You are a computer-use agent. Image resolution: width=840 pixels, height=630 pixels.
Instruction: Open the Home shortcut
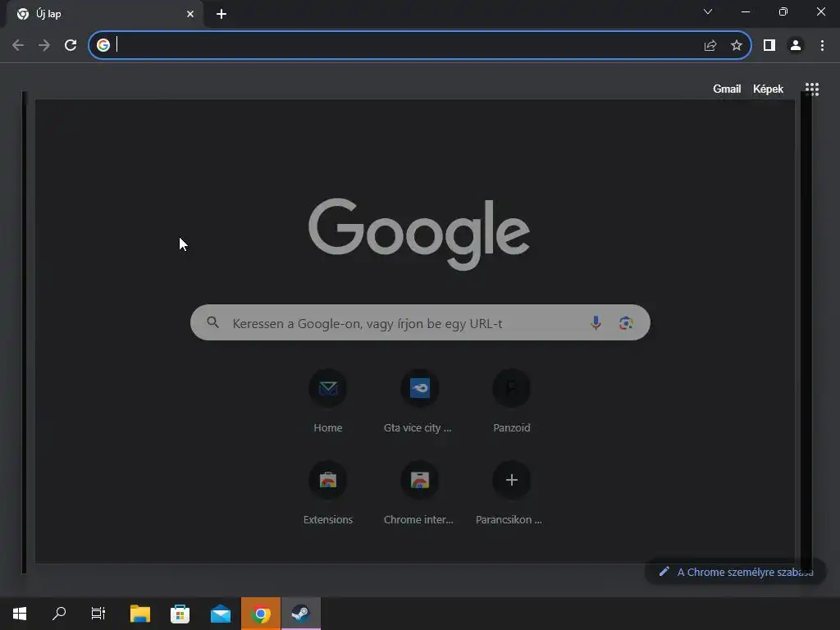(x=328, y=400)
